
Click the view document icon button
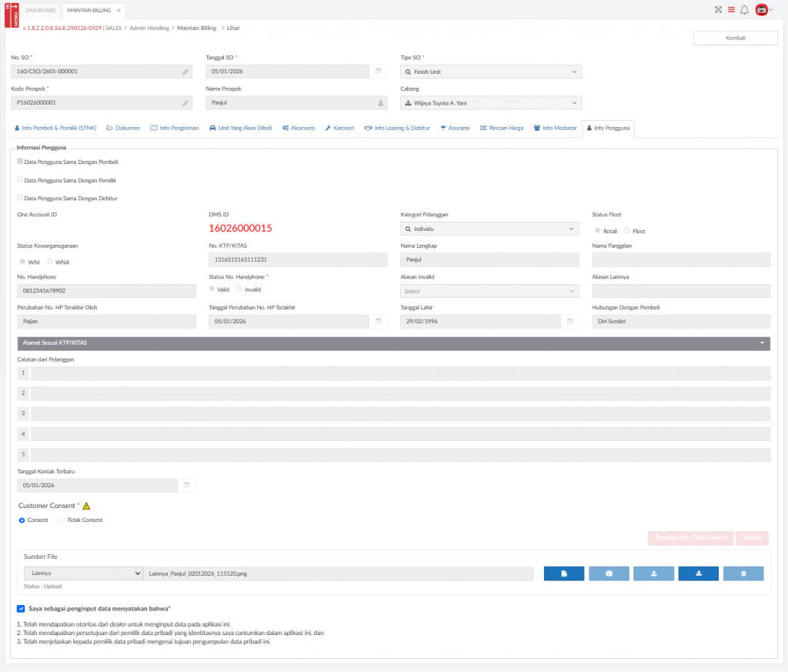point(564,573)
